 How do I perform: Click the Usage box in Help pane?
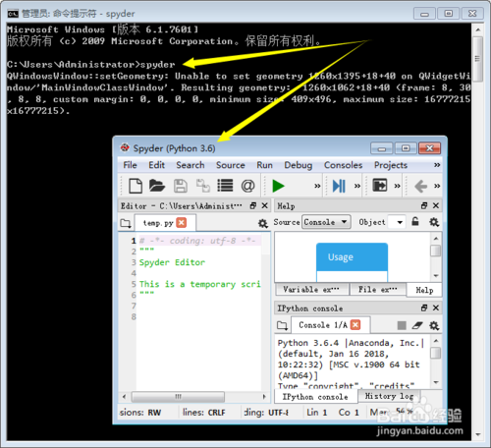(352, 257)
